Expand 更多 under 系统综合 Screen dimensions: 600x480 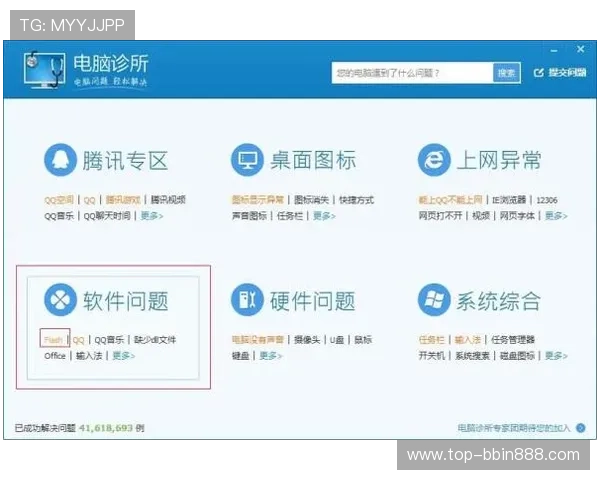point(556,356)
